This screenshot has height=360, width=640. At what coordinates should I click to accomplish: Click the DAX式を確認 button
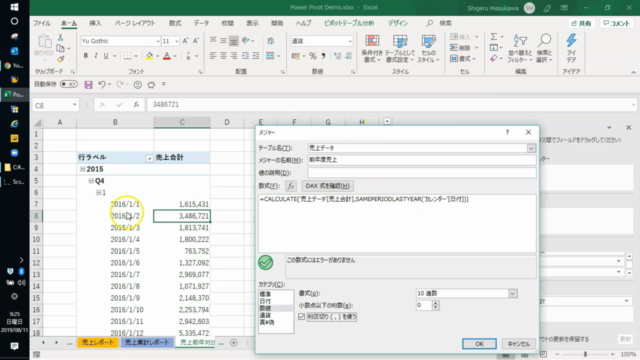tap(327, 186)
